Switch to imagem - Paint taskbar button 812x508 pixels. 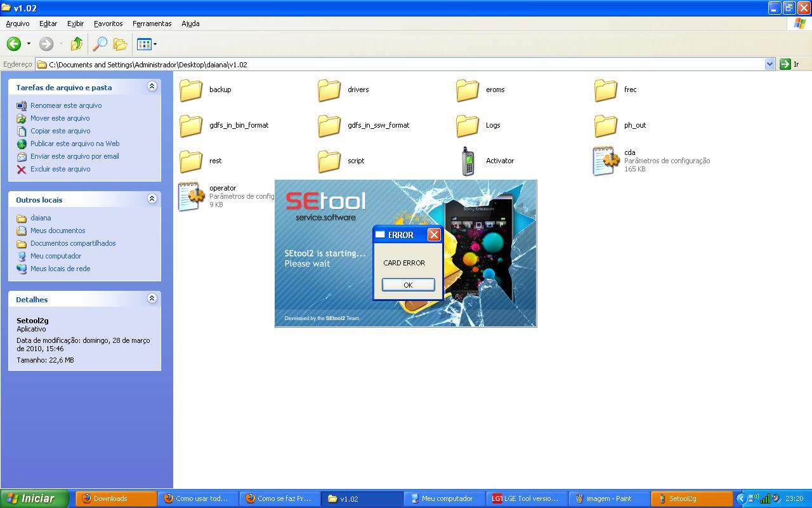608,498
